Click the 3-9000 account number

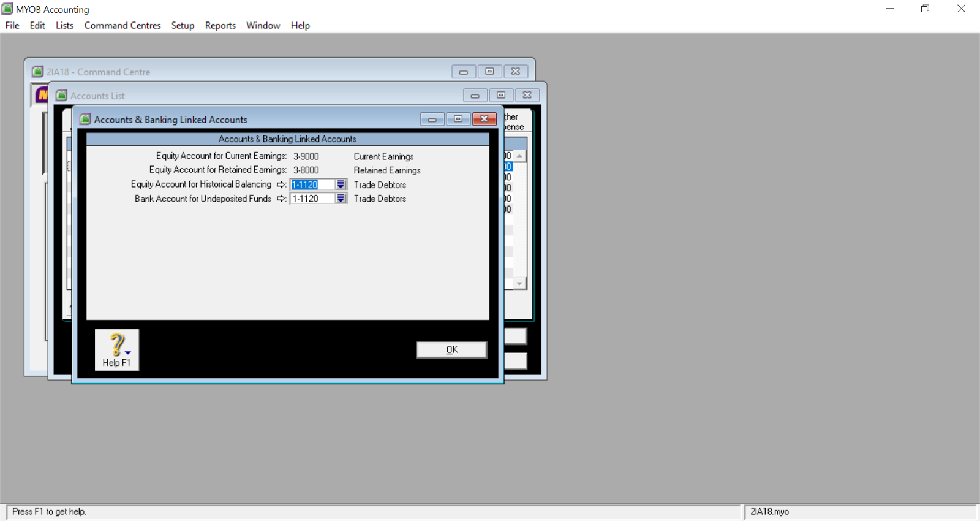[x=306, y=156]
